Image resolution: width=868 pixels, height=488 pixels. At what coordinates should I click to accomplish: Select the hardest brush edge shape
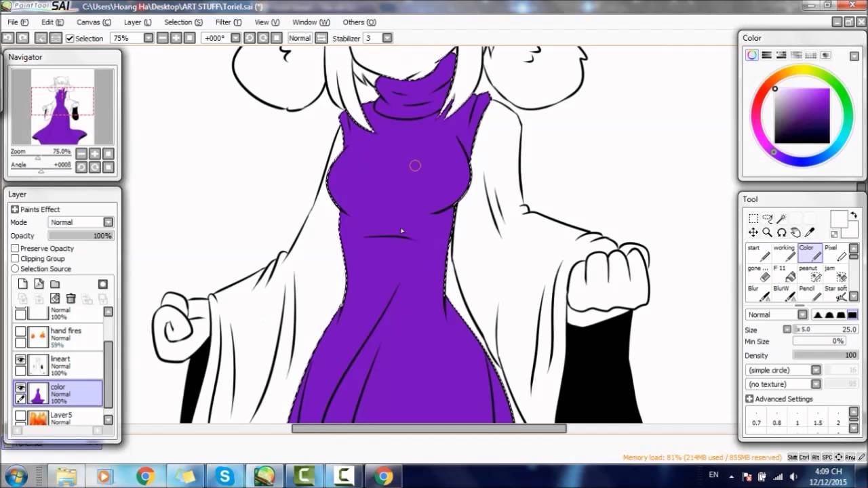[852, 314]
